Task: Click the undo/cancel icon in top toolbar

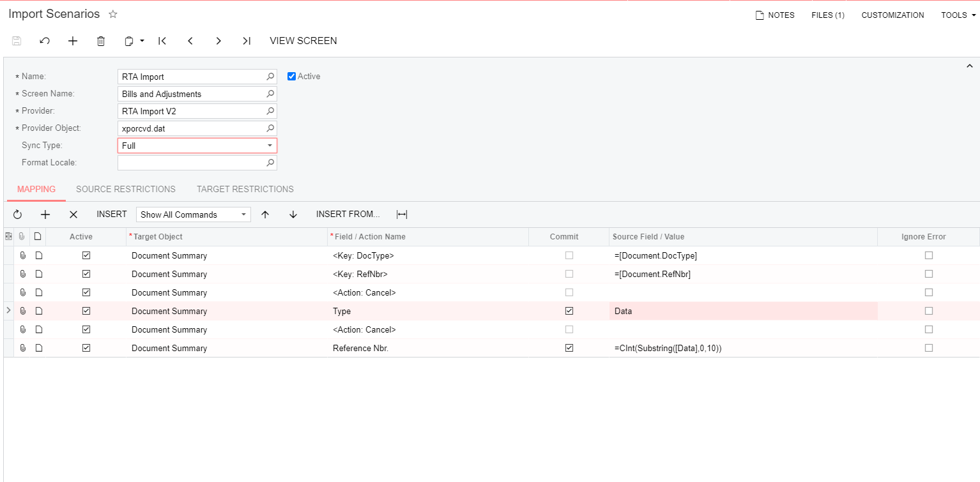Action: [x=45, y=41]
